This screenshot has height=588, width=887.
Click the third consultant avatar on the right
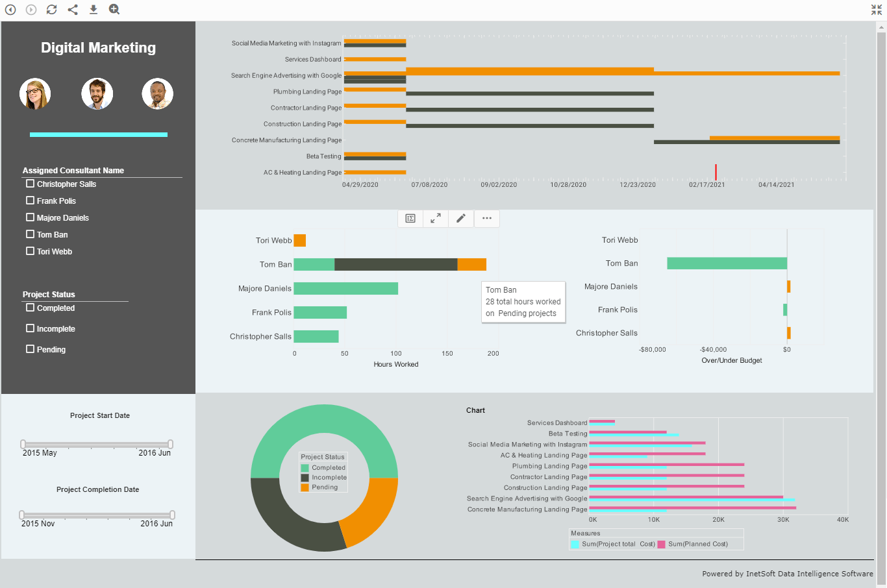tap(158, 94)
